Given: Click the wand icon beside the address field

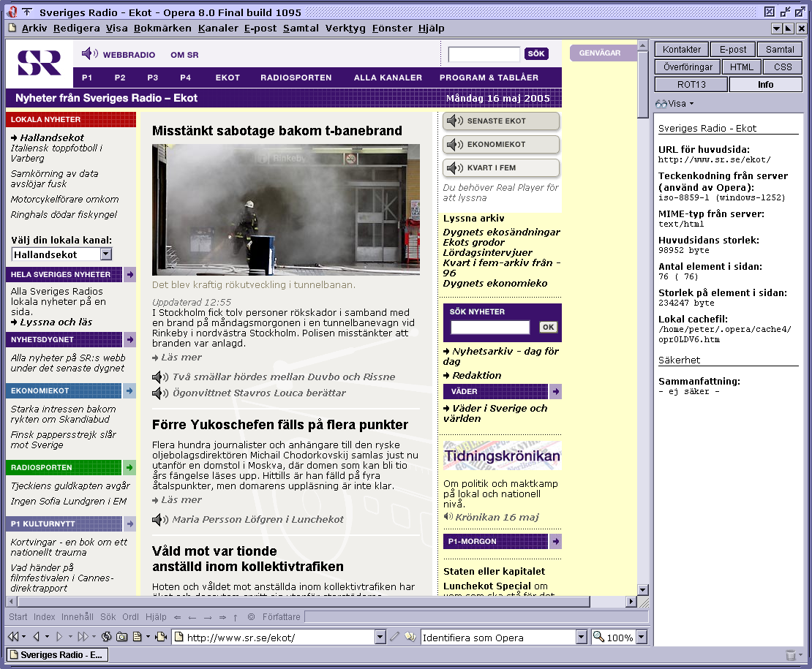Looking at the screenshot, I should 395,637.
